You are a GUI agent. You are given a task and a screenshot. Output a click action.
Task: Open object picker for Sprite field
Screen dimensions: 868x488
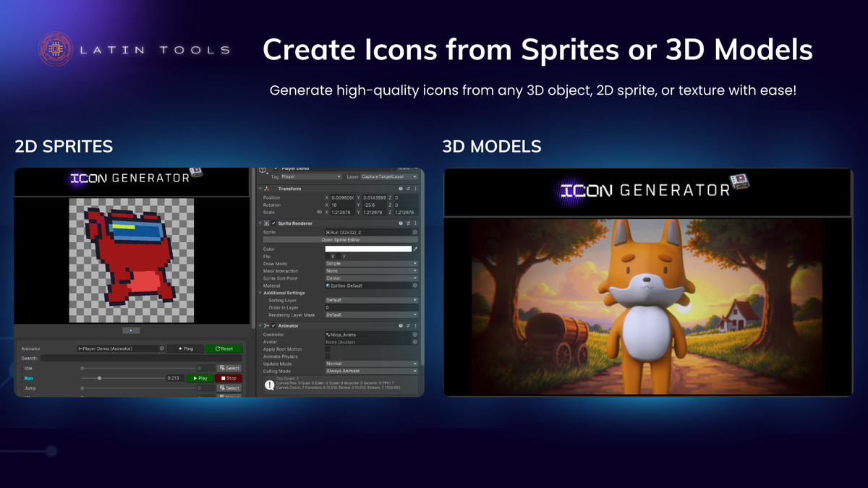click(415, 232)
